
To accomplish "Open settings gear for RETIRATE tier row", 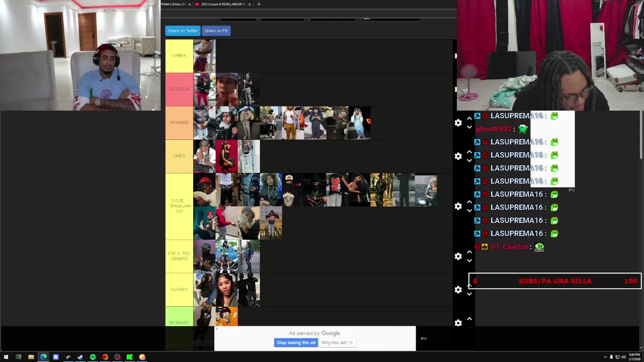I will coord(458,323).
